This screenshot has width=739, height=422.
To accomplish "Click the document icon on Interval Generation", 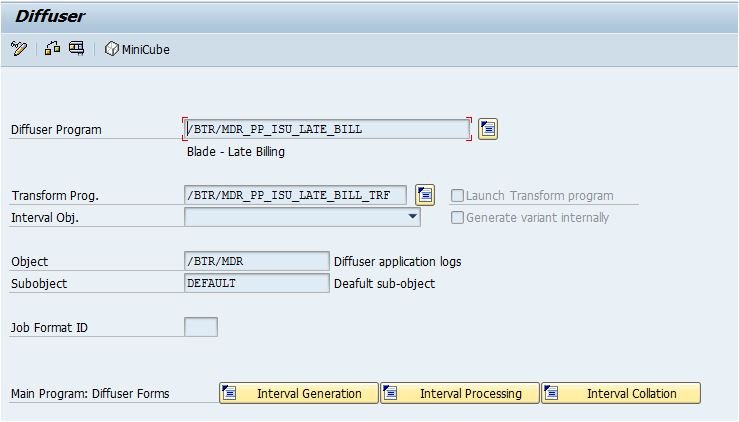I will (x=230, y=393).
